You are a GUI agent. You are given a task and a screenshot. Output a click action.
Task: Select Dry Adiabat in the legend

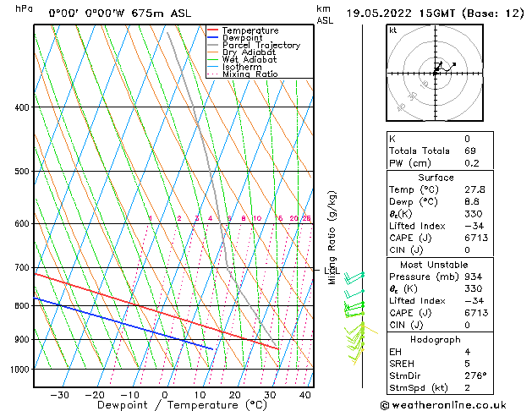tap(243, 52)
